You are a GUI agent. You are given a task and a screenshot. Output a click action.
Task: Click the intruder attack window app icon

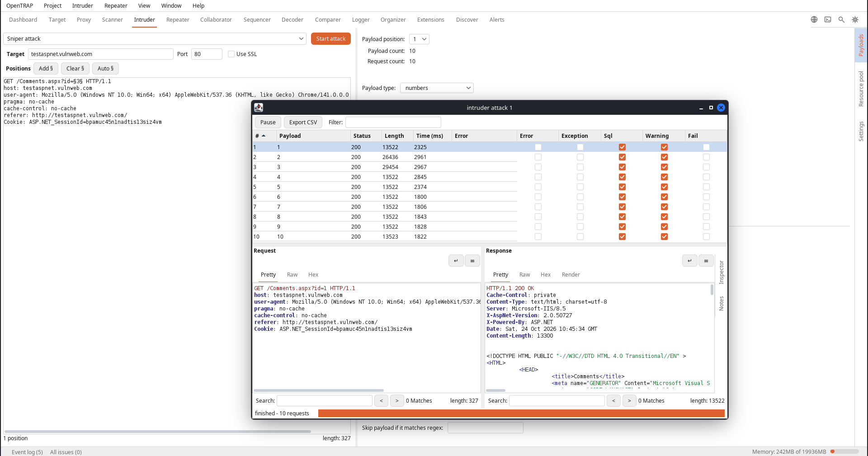coord(259,108)
